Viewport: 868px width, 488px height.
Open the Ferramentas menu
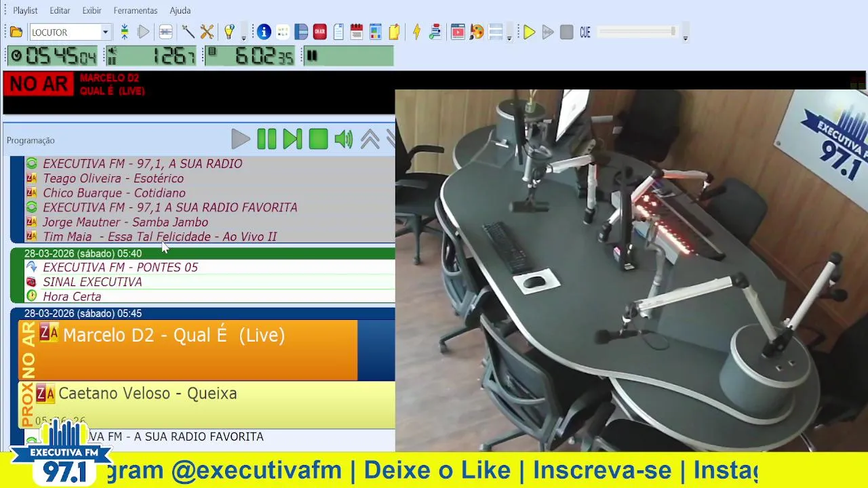(136, 11)
